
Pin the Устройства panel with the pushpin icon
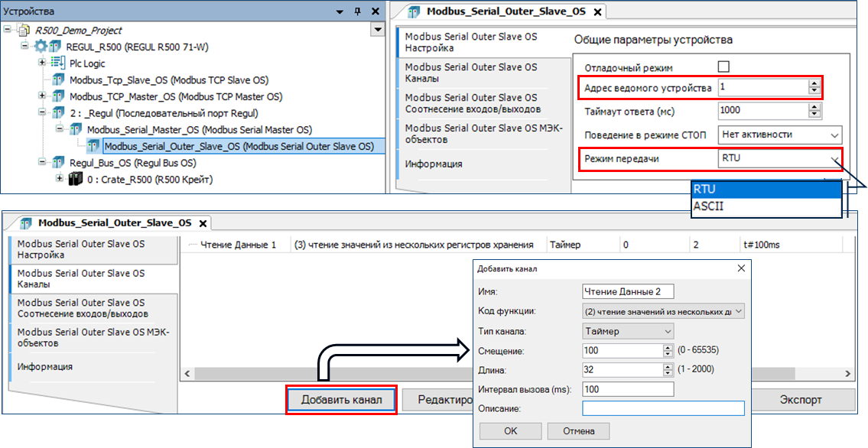tap(357, 11)
